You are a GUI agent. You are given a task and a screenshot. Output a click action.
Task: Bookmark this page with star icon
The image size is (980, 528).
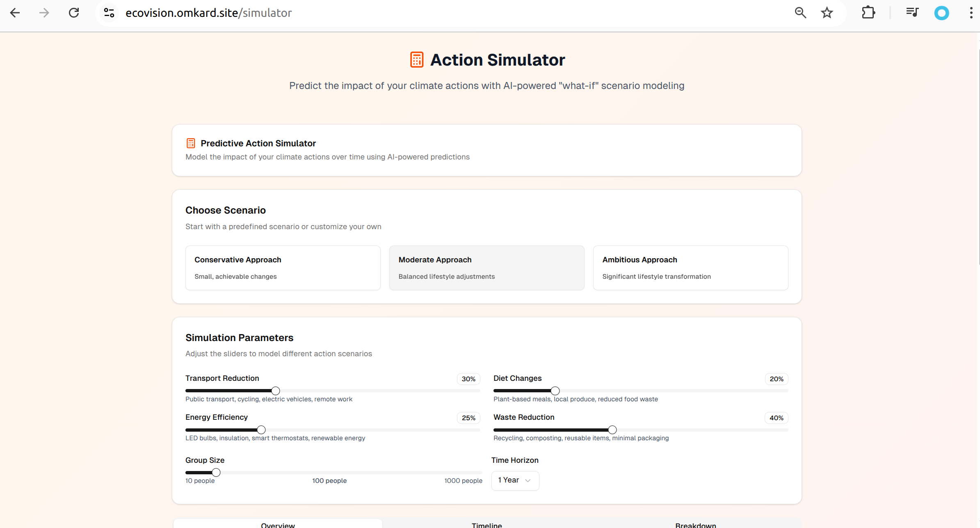point(827,13)
